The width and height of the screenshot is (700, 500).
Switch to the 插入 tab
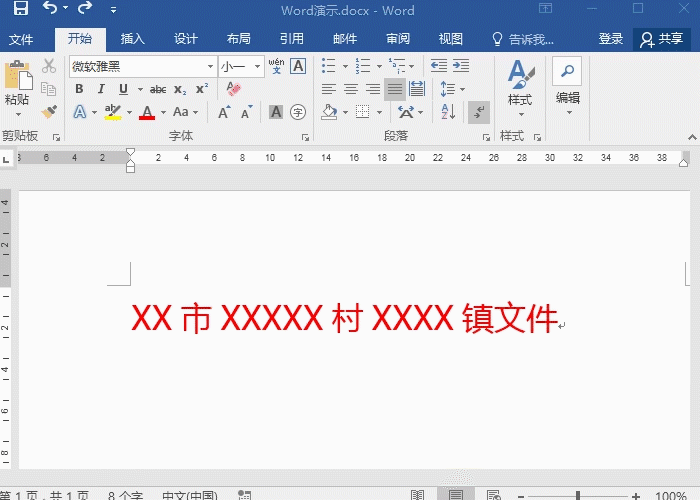coord(133,39)
